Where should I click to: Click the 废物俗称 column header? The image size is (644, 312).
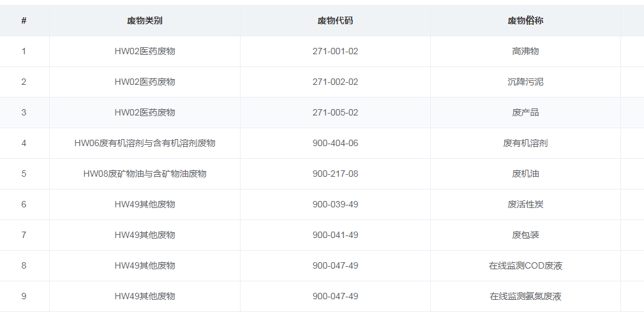(x=525, y=20)
